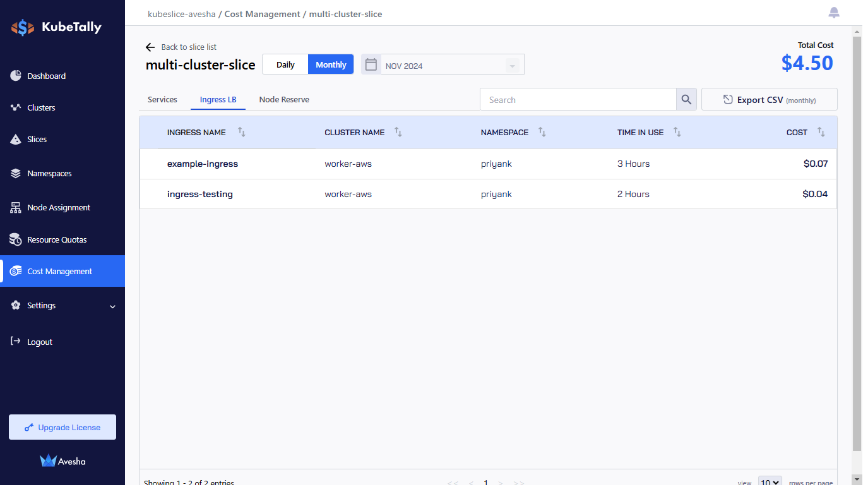Click the Settings gear icon
This screenshot has height=494, width=868.
16,305
